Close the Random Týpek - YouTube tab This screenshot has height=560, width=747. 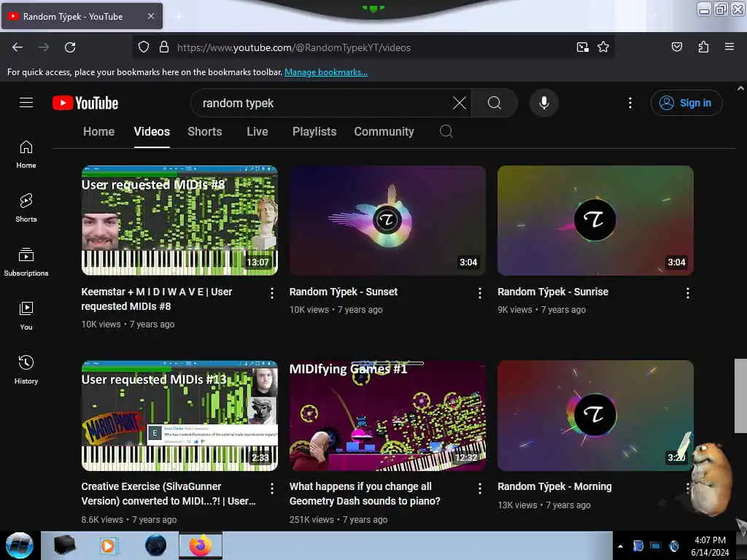(150, 16)
